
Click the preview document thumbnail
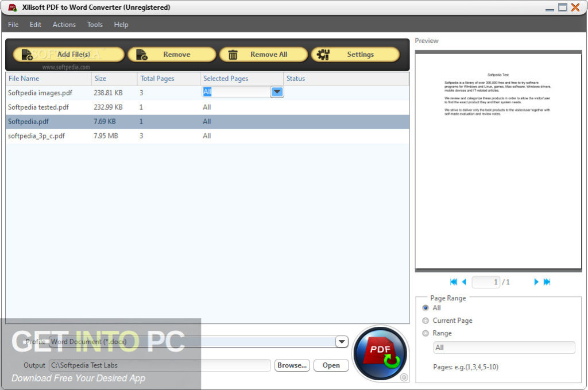498,161
